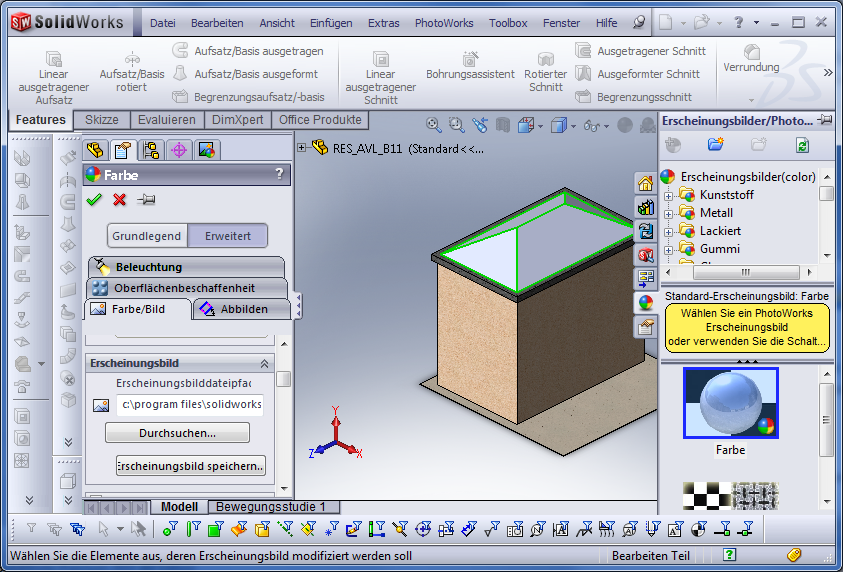Viewport: 843px width, 572px height.
Task: Open the PropertyManager tab icon
Action: pyautogui.click(x=122, y=151)
